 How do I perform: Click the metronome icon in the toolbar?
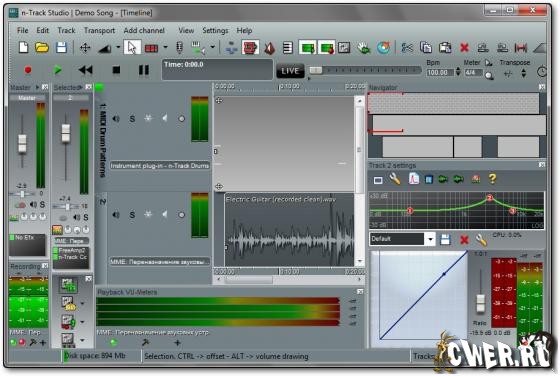pyautogui.click(x=270, y=48)
